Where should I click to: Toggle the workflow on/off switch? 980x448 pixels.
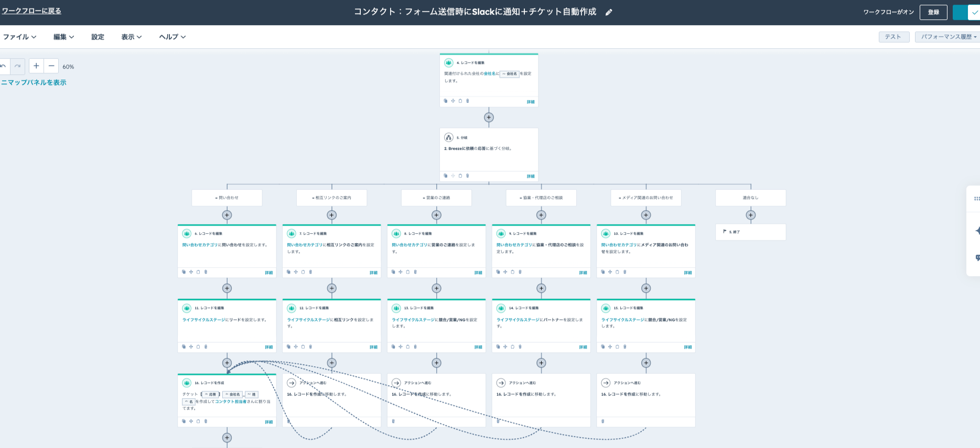click(967, 12)
